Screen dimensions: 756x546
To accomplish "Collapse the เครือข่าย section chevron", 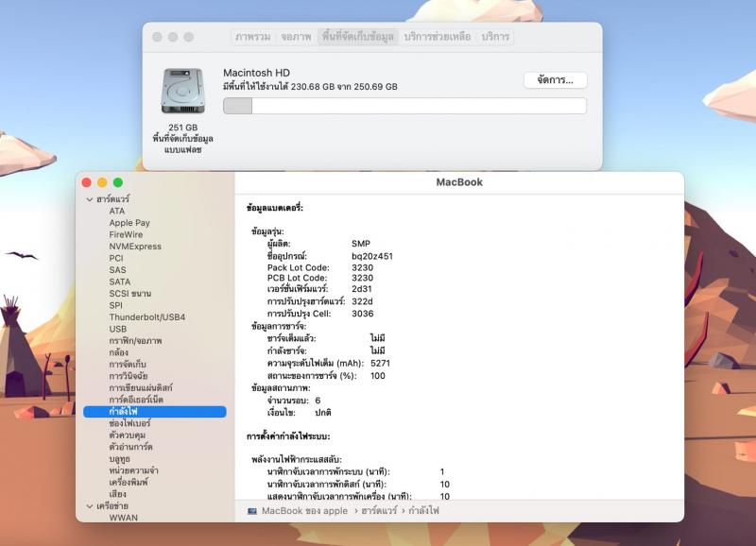I will 90,506.
